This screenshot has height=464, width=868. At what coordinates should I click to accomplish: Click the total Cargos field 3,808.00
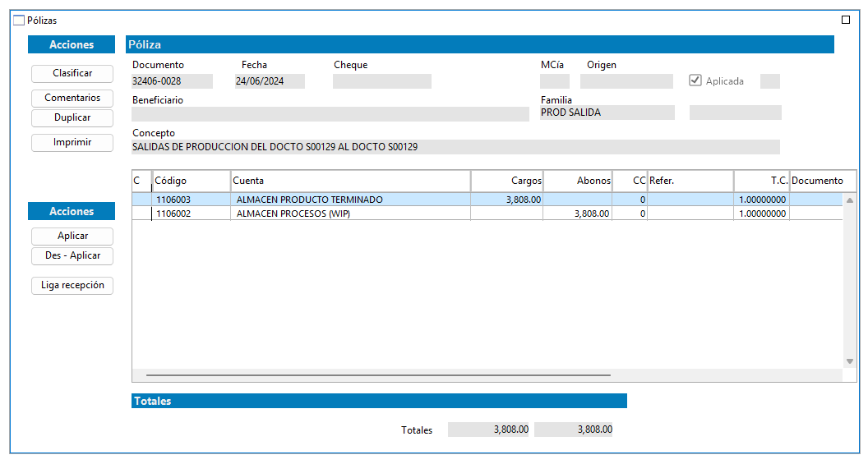tap(488, 430)
